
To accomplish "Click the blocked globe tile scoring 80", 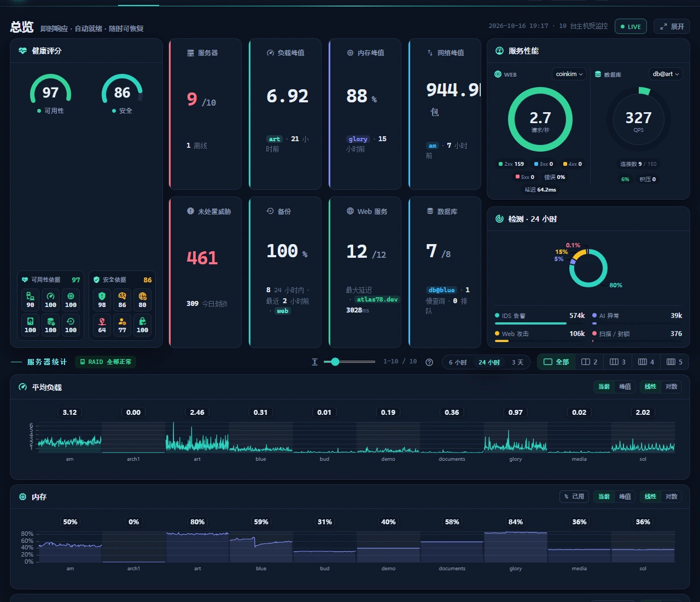I will [x=142, y=299].
